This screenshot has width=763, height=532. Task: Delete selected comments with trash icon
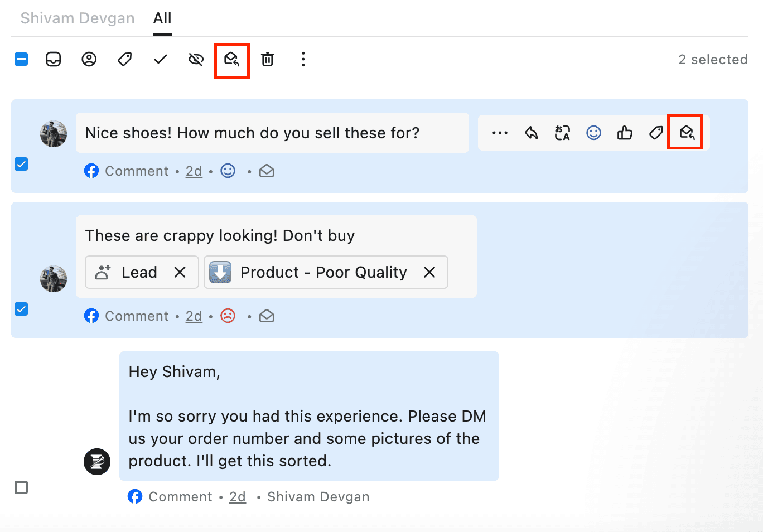(268, 59)
